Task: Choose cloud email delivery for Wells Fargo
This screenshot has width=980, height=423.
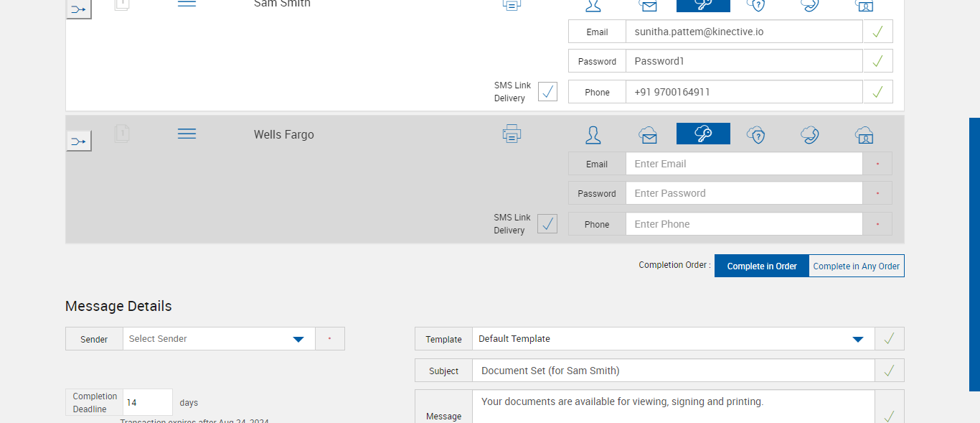Action: coord(648,134)
